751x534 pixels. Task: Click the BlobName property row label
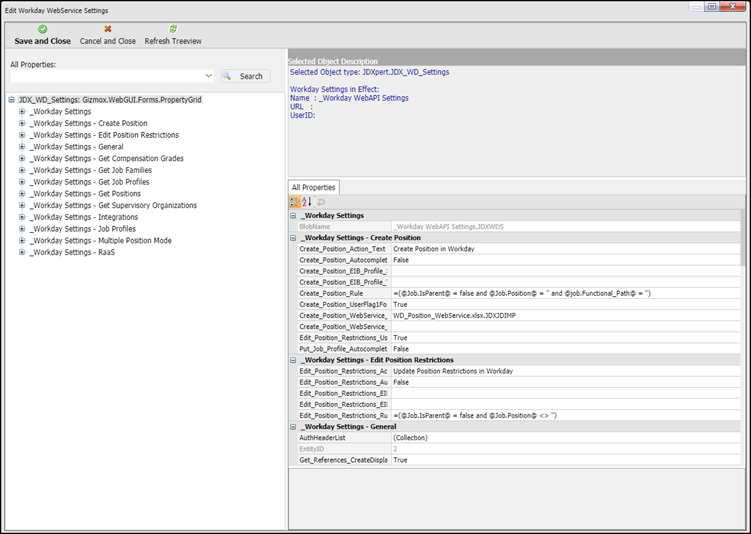click(x=315, y=227)
